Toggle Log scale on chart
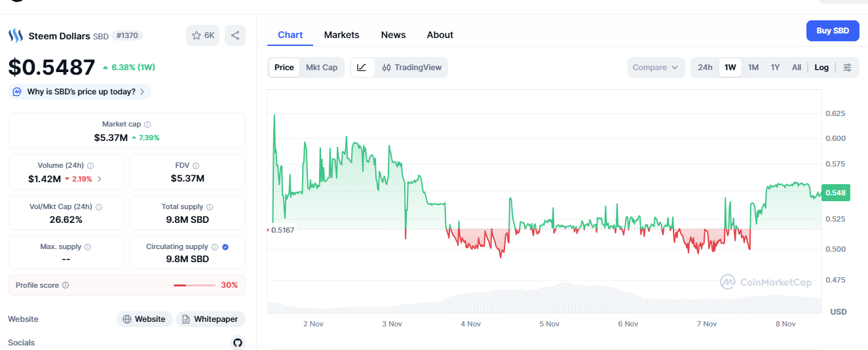 (821, 68)
